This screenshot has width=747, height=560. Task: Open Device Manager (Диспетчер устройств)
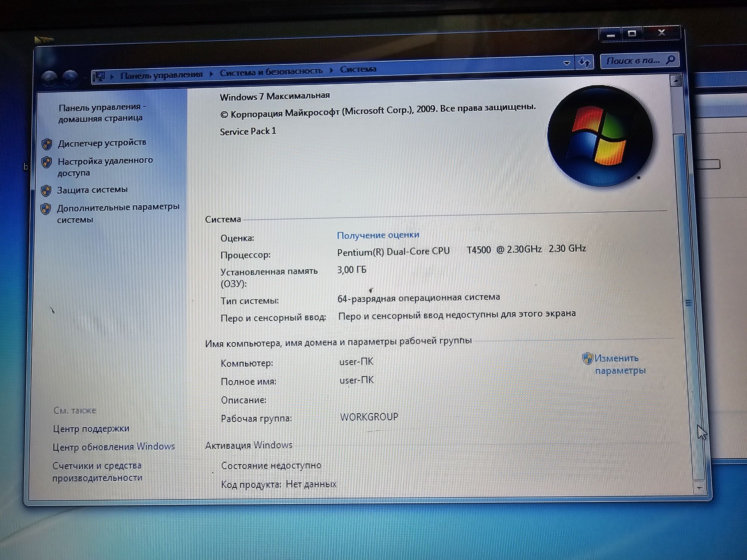pos(102,143)
